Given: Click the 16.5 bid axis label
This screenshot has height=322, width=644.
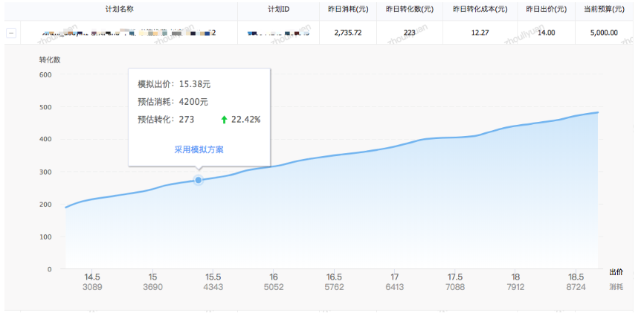Looking at the screenshot, I should pos(334,277).
